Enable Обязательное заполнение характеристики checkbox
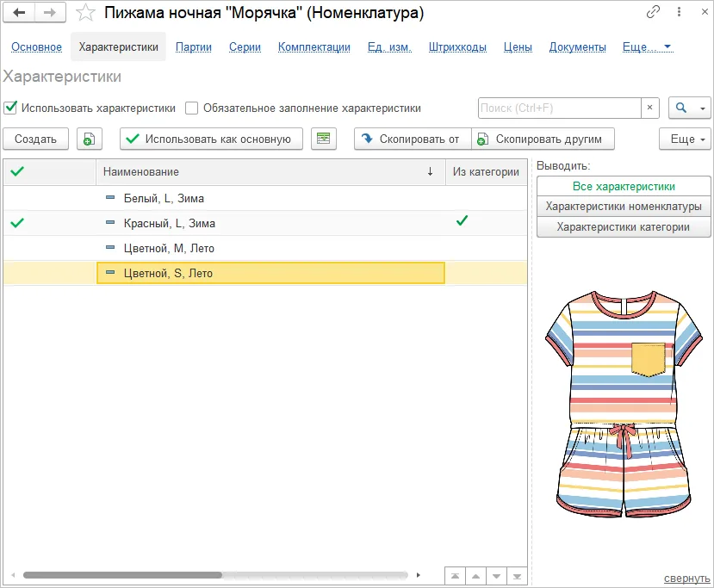Viewport: 714px width, 588px height. click(192, 108)
